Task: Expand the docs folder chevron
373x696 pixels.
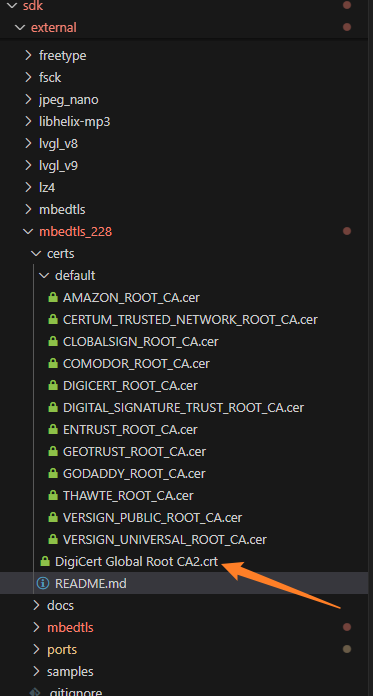Action: [x=36, y=605]
